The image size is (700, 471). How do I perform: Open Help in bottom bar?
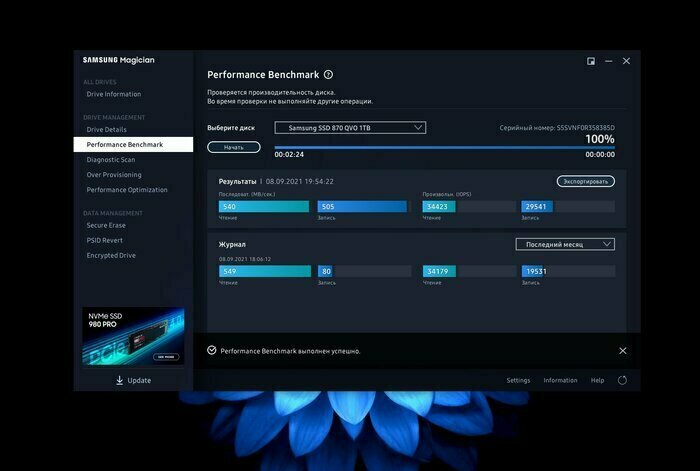click(x=597, y=380)
